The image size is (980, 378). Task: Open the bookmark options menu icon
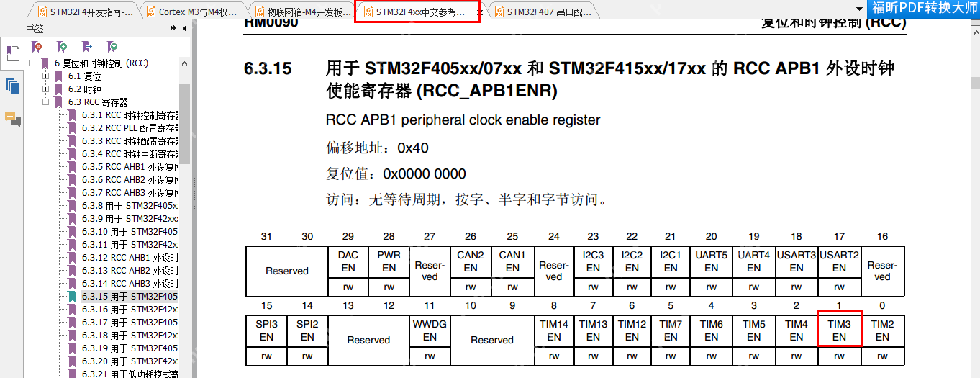(x=112, y=47)
